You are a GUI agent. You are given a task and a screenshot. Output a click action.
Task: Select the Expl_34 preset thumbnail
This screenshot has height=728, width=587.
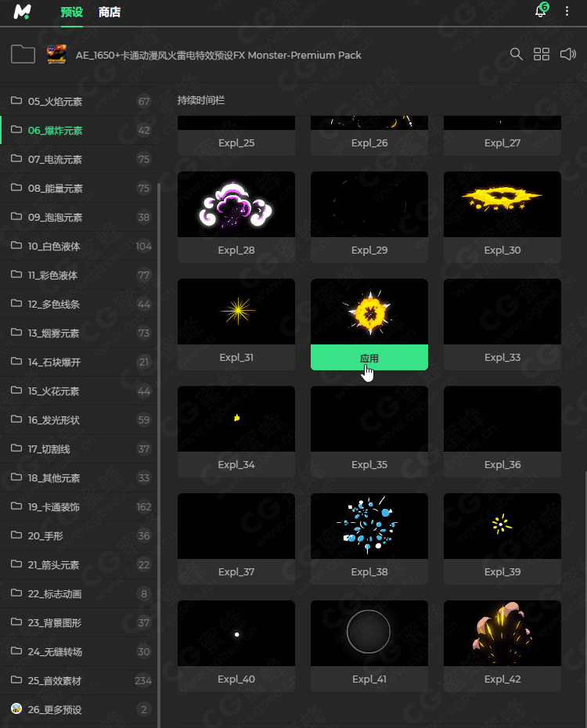point(236,419)
